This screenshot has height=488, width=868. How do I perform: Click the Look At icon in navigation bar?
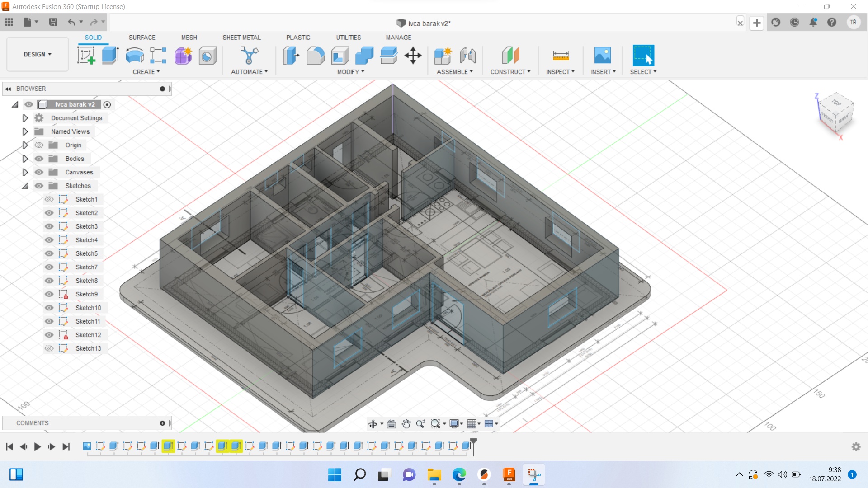[392, 424]
